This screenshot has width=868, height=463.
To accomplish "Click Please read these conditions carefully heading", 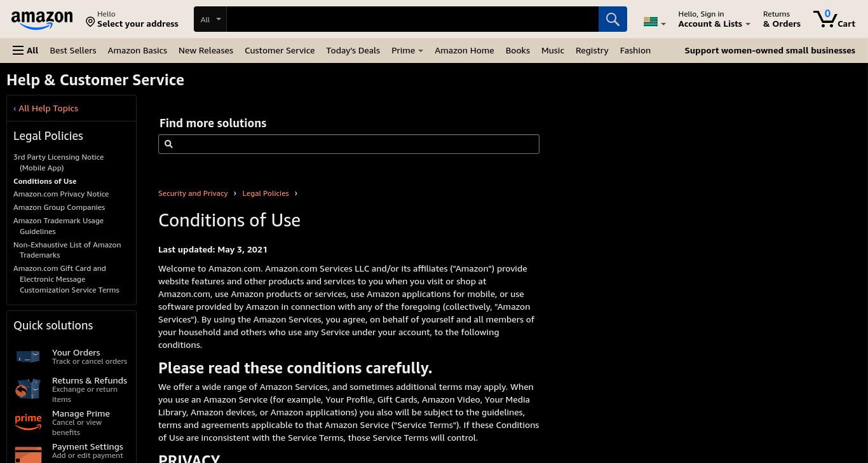I will point(295,368).
